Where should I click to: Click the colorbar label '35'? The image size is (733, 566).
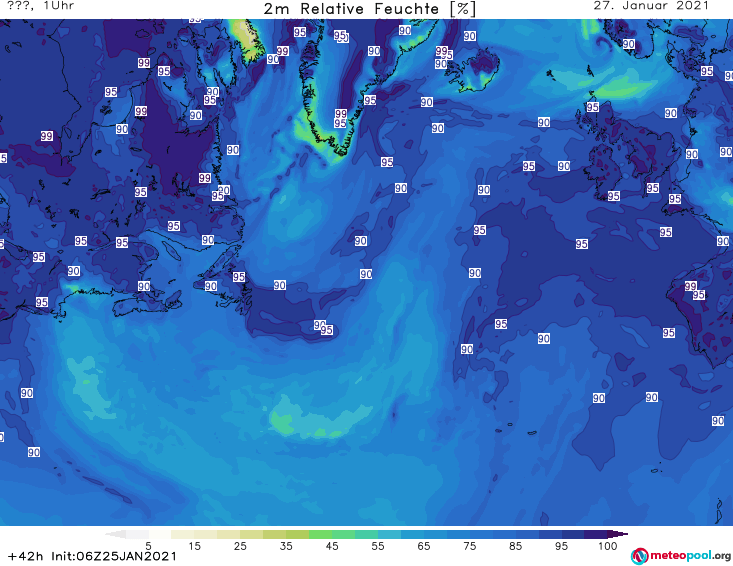click(286, 546)
